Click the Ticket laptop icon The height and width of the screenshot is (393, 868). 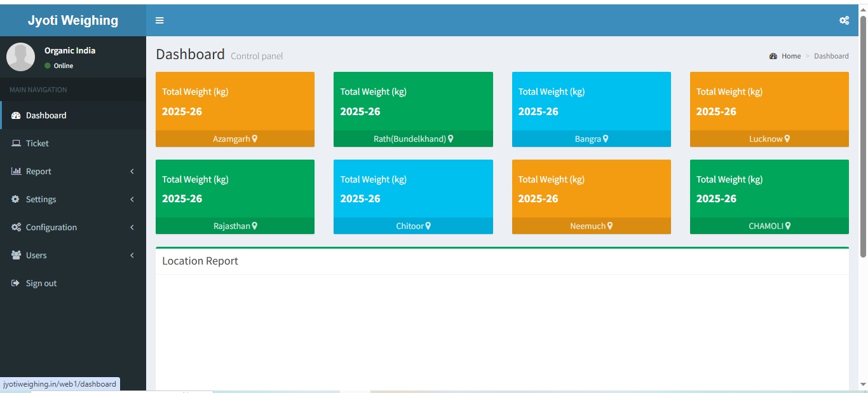[x=16, y=144]
